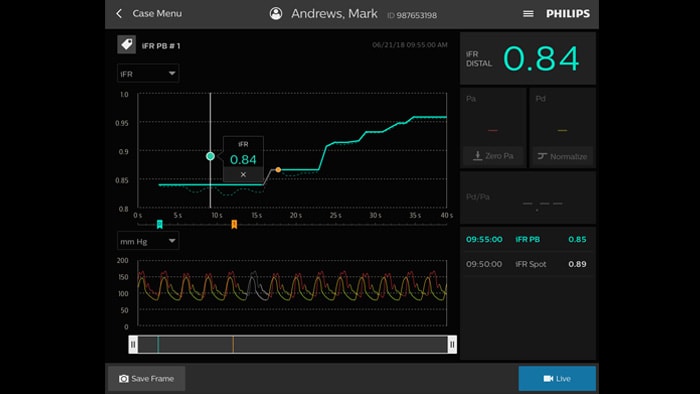Click the video camera icon on Live
The height and width of the screenshot is (394, 700).
tap(548, 378)
